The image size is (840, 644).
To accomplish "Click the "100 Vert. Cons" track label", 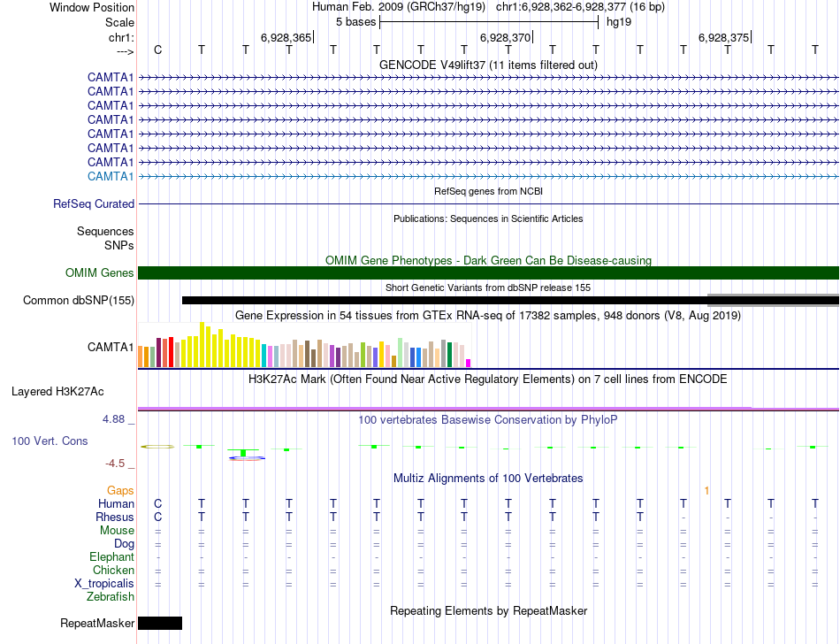I will click(x=50, y=441).
